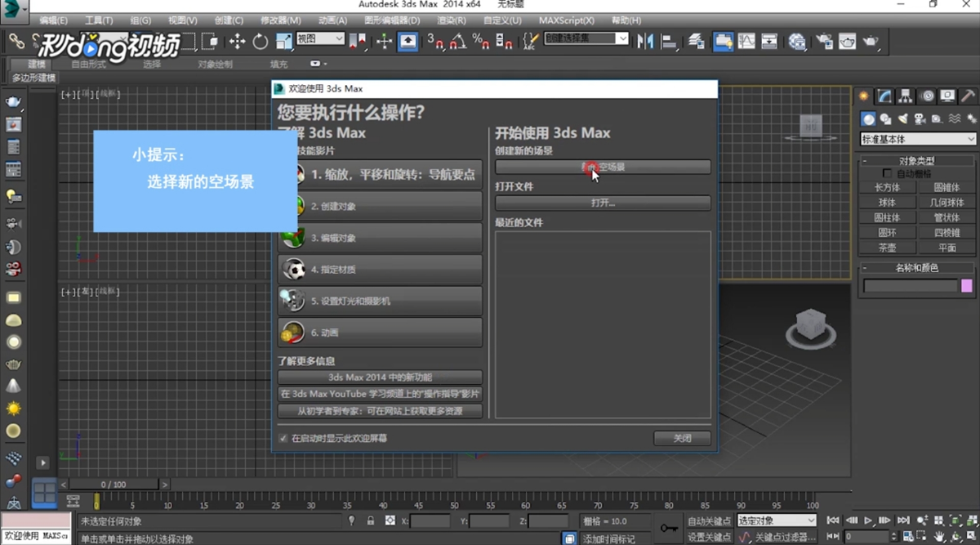Open the 标准基本体 primitives dropdown
The width and height of the screenshot is (980, 545).
coord(918,140)
